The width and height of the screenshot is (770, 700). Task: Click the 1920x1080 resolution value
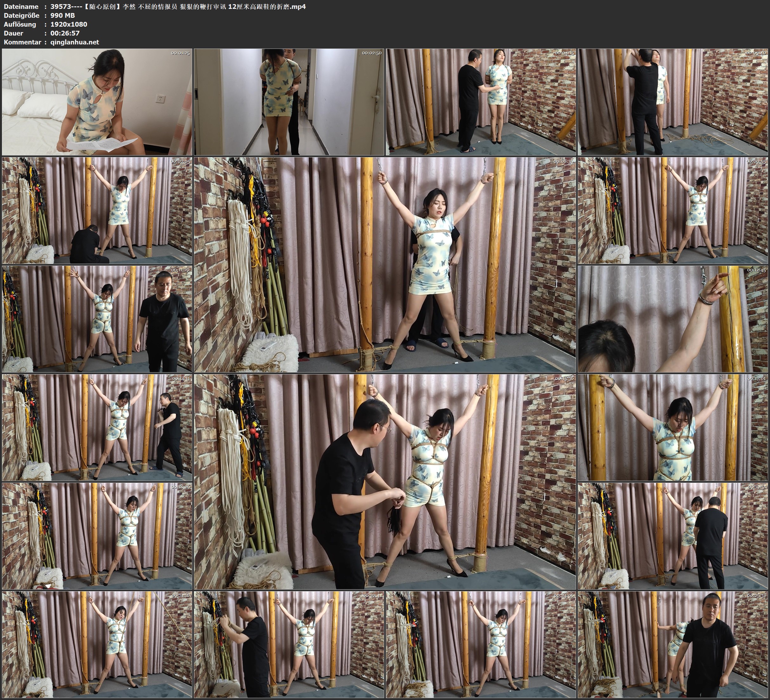click(x=69, y=24)
